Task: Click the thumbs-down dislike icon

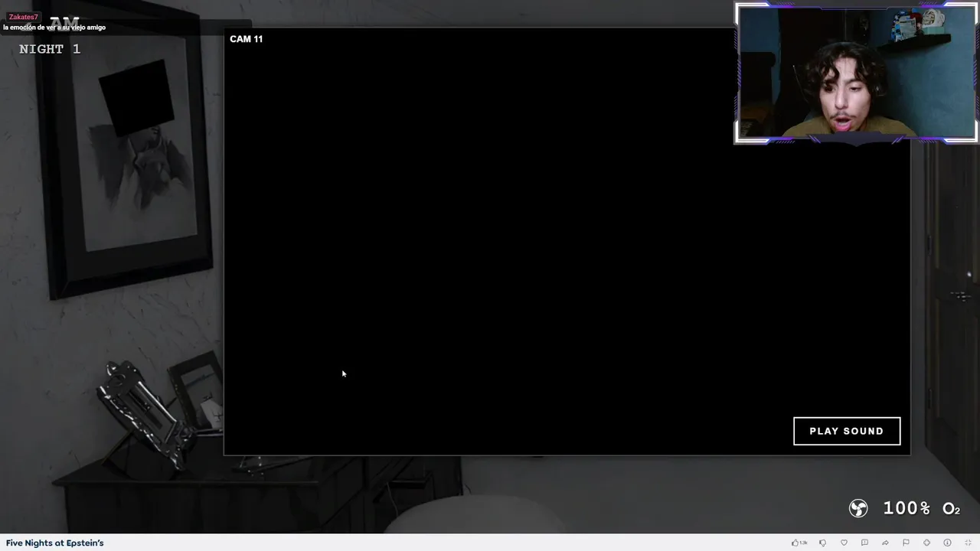Action: (822, 543)
